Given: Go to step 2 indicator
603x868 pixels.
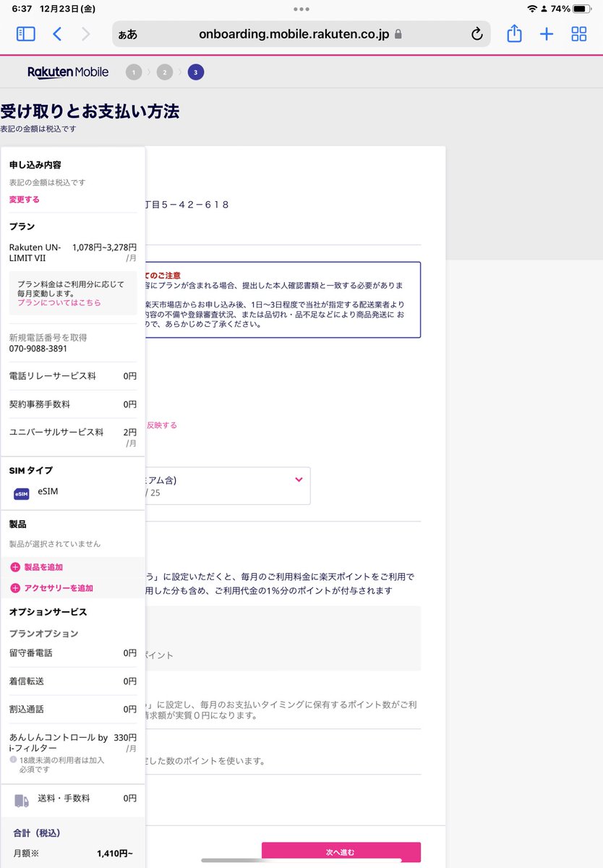Looking at the screenshot, I should (x=164, y=72).
